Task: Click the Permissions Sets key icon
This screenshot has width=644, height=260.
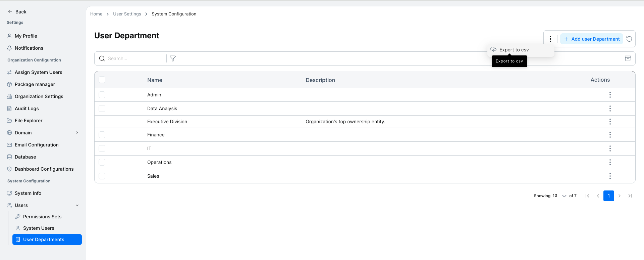Action: 18,217
